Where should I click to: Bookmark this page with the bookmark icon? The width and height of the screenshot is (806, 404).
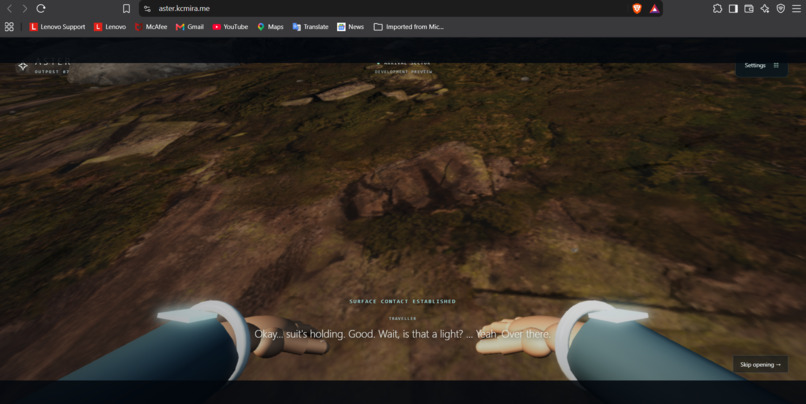tap(126, 8)
